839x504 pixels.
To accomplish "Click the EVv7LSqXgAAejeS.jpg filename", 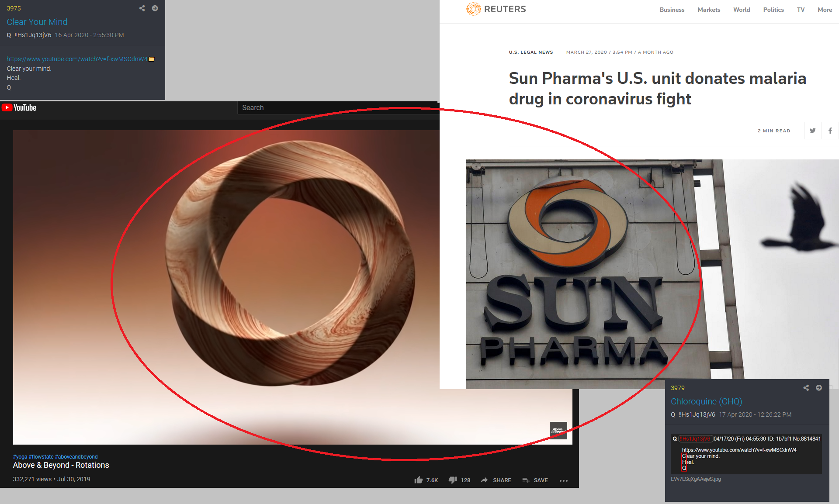I will click(696, 479).
